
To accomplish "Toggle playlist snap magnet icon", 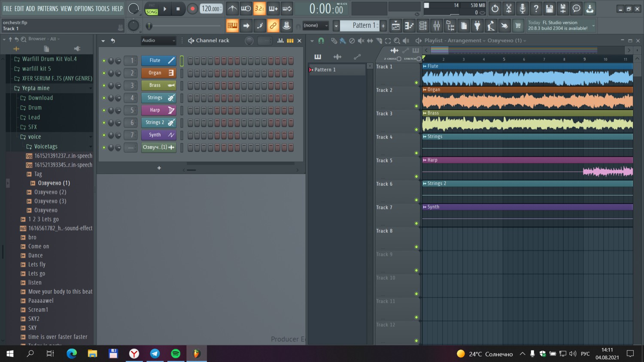I will tap(321, 41).
